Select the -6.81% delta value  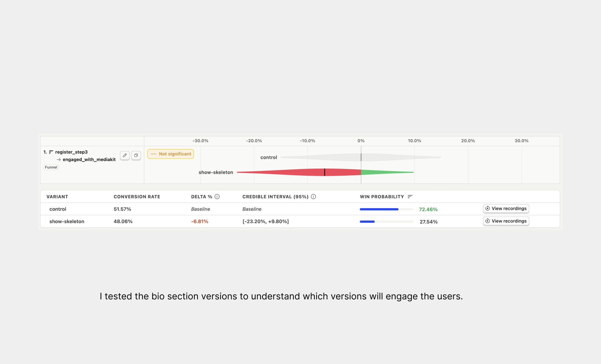pyautogui.click(x=199, y=221)
